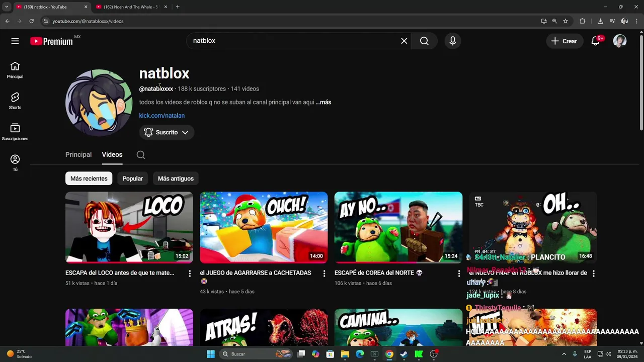Bookmark this page with star icon
644x362 pixels.
566,21
